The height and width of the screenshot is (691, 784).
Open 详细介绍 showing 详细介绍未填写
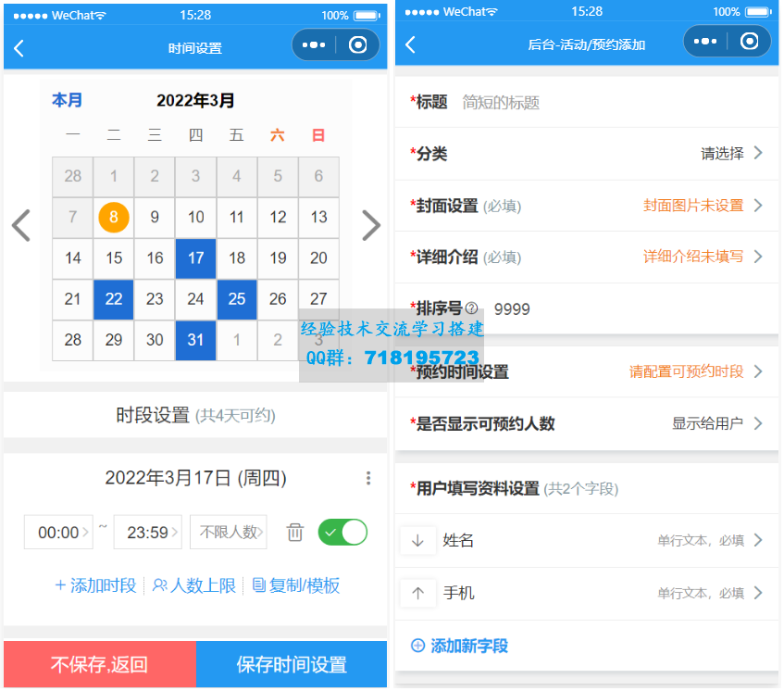pos(588,258)
